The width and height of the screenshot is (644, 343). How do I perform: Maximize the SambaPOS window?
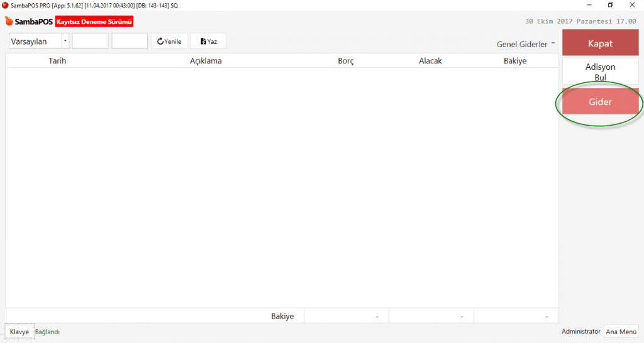tap(610, 5)
